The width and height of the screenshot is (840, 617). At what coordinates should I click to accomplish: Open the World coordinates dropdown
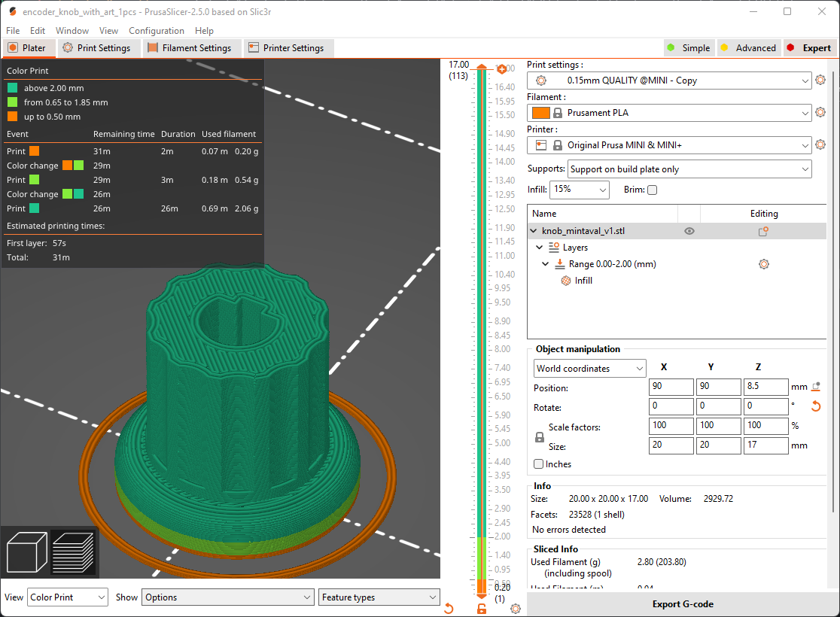coord(590,369)
